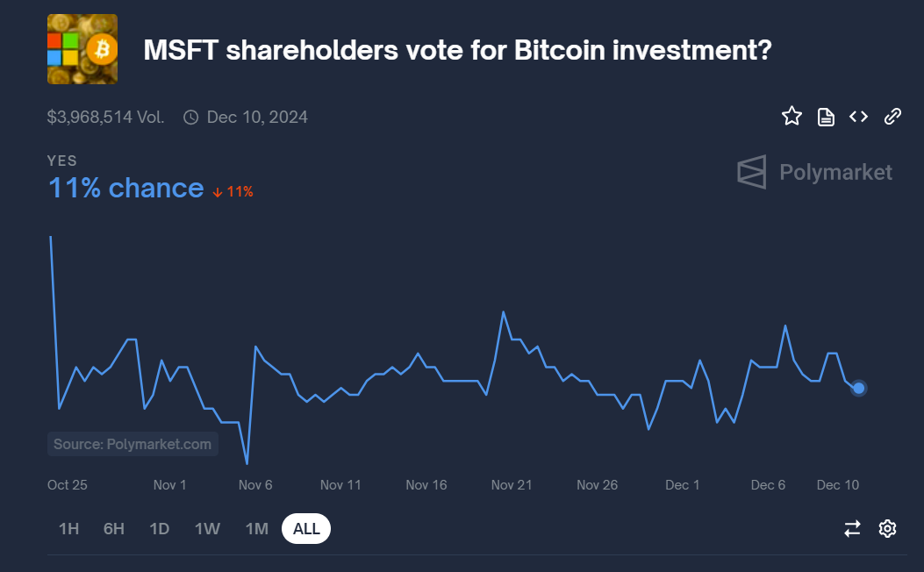Click the current price dot on chart
This screenshot has height=572, width=924.
click(859, 388)
